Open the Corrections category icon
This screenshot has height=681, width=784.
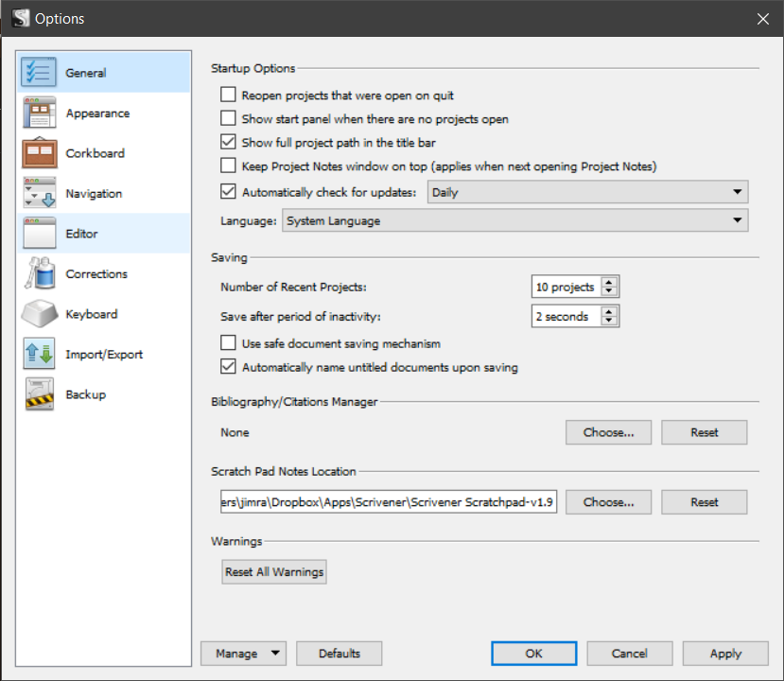tap(40, 274)
